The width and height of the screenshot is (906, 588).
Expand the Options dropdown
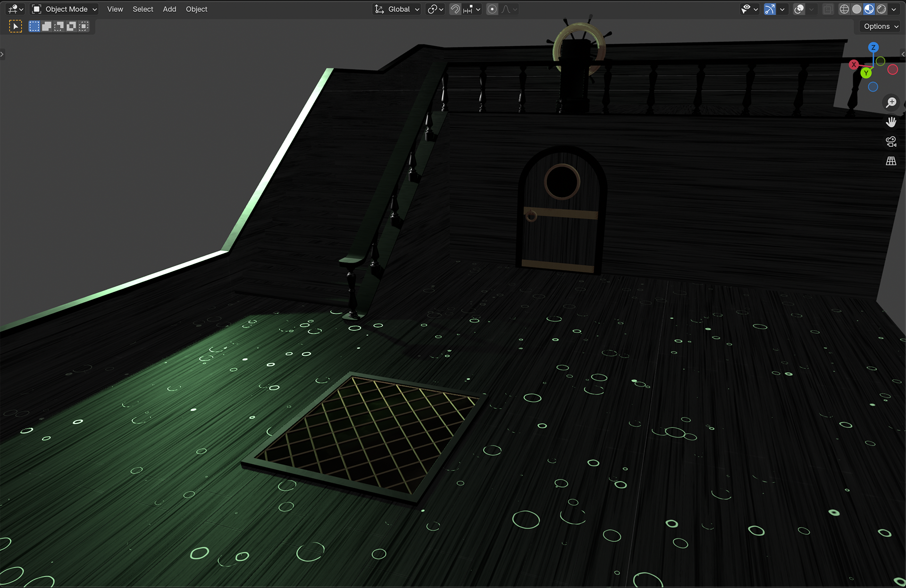pos(881,26)
